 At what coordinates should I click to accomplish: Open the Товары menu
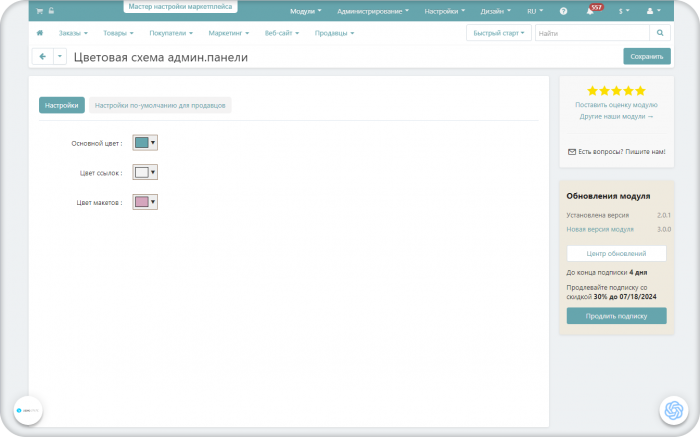[x=118, y=33]
